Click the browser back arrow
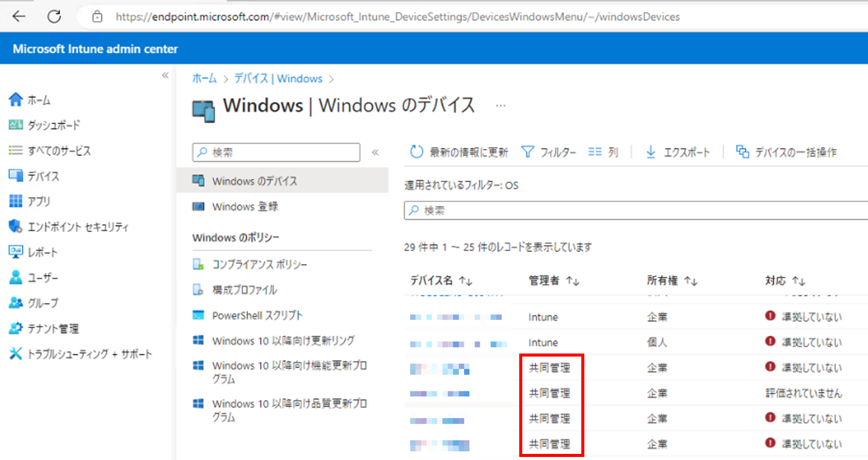 [19, 16]
